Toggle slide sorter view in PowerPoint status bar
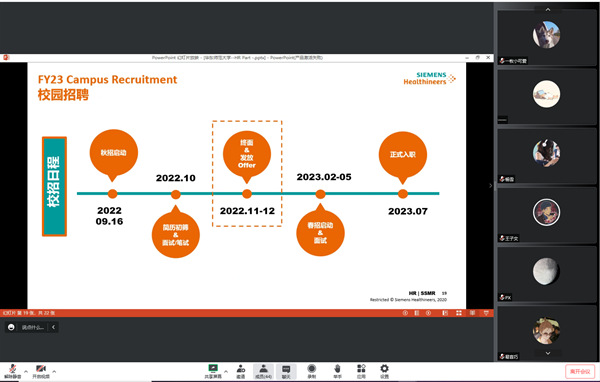Image resolution: width=600 pixels, height=382 pixels. (459, 313)
